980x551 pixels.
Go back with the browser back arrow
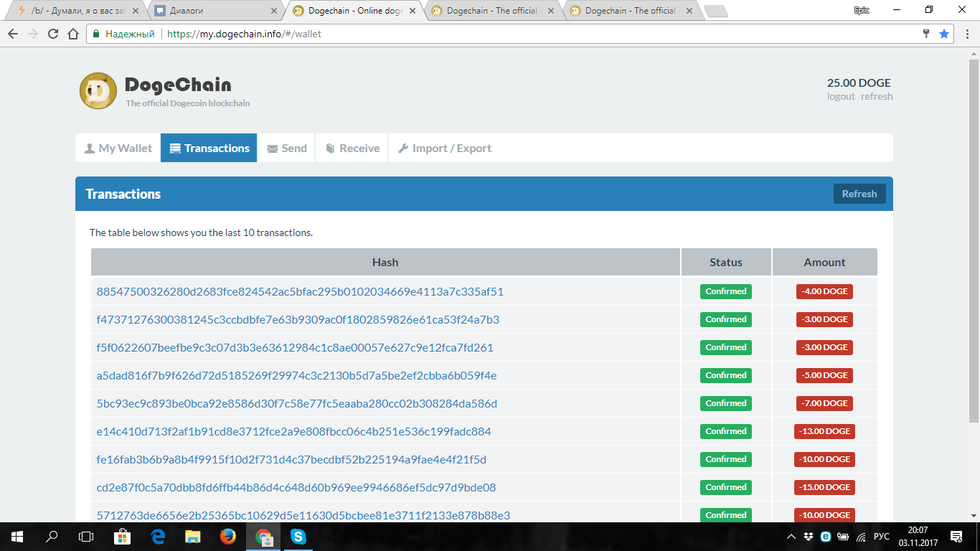tap(13, 34)
